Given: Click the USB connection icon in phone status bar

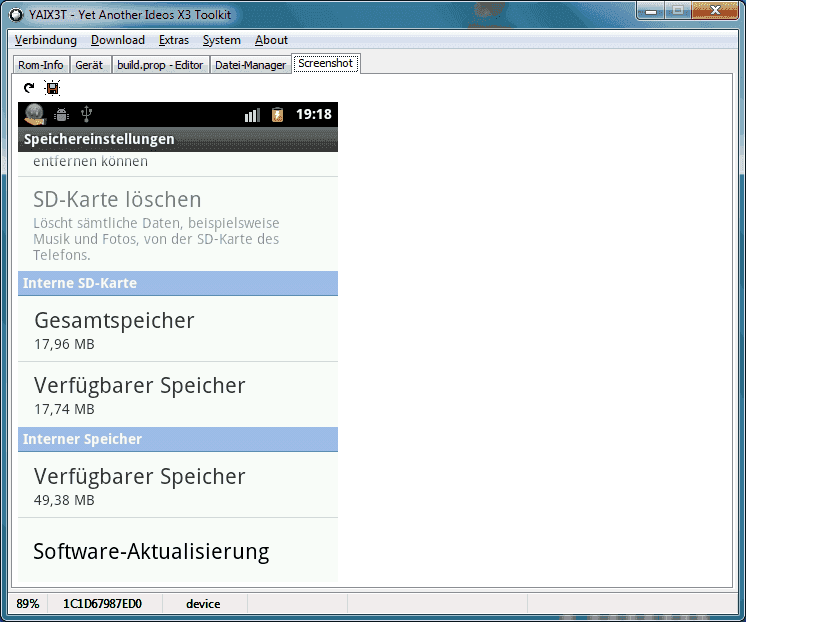Looking at the screenshot, I should coord(87,114).
